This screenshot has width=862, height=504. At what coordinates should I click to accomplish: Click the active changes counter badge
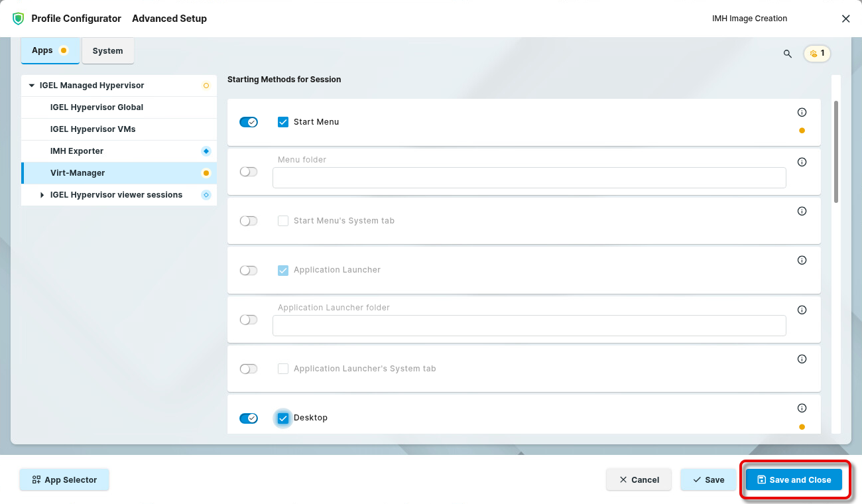pos(817,54)
